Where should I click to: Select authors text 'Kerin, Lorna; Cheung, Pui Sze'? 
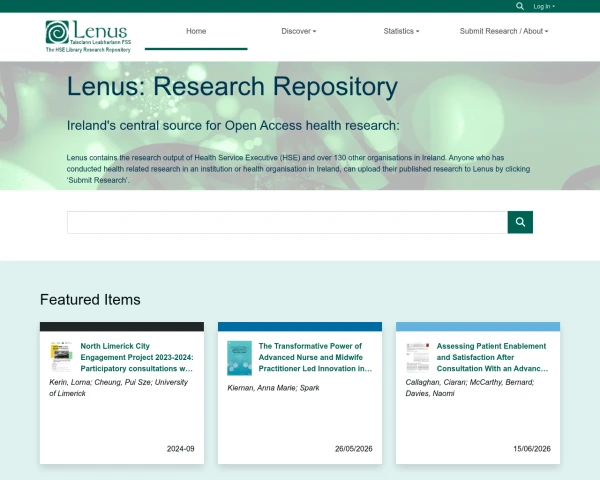[x=100, y=382]
